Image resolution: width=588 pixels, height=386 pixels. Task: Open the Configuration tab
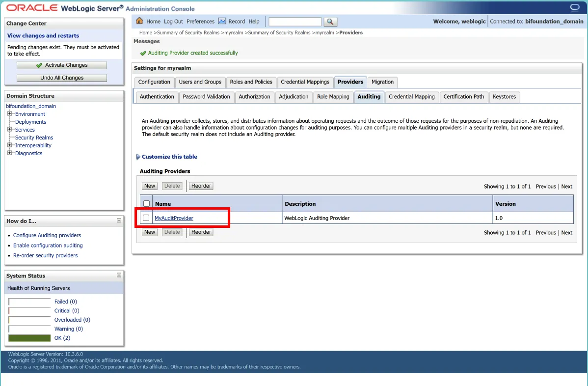tap(154, 82)
